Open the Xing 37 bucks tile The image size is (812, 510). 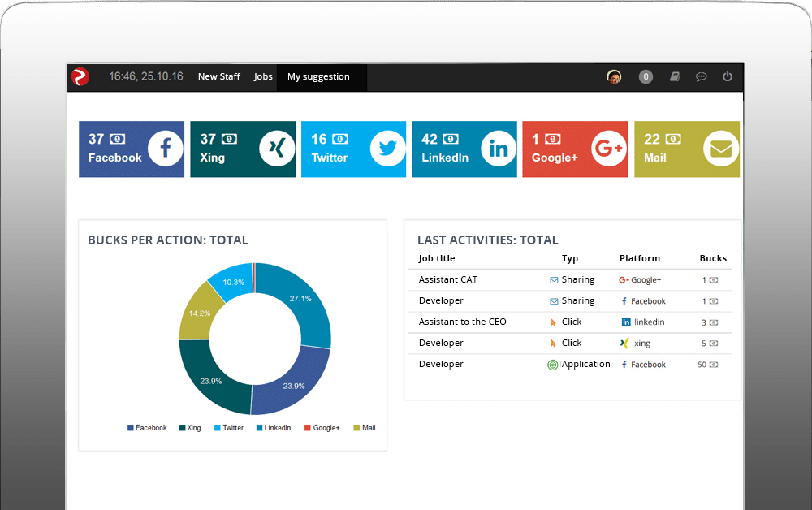(243, 149)
